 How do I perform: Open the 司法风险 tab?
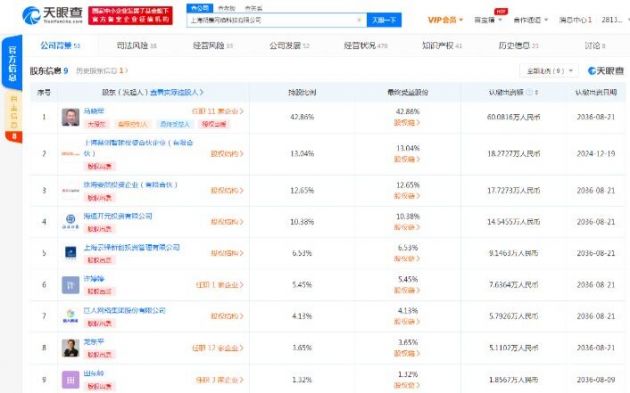[137, 46]
